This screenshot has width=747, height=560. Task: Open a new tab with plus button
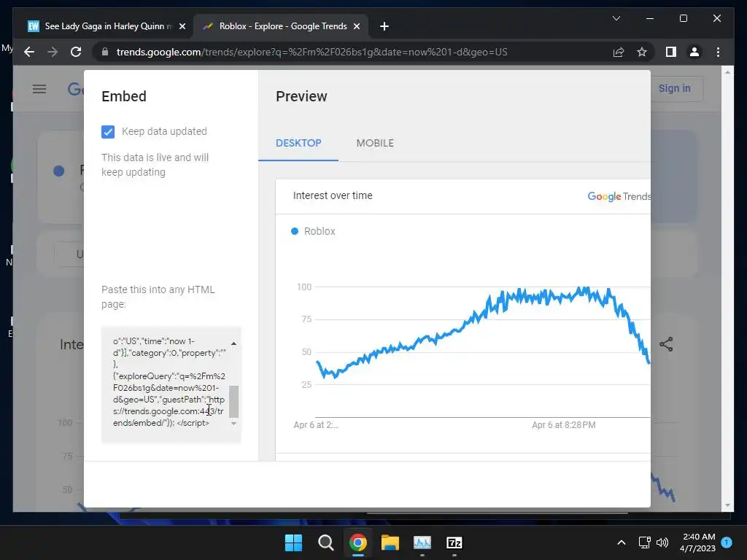(x=384, y=26)
